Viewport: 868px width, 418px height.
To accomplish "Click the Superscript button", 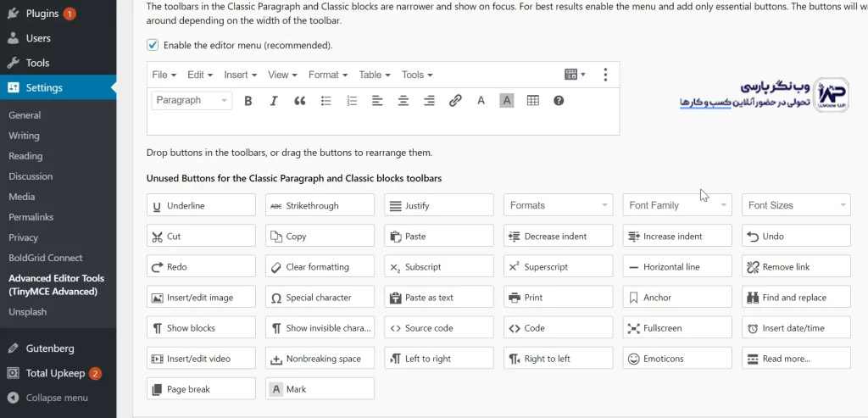I will coord(558,267).
